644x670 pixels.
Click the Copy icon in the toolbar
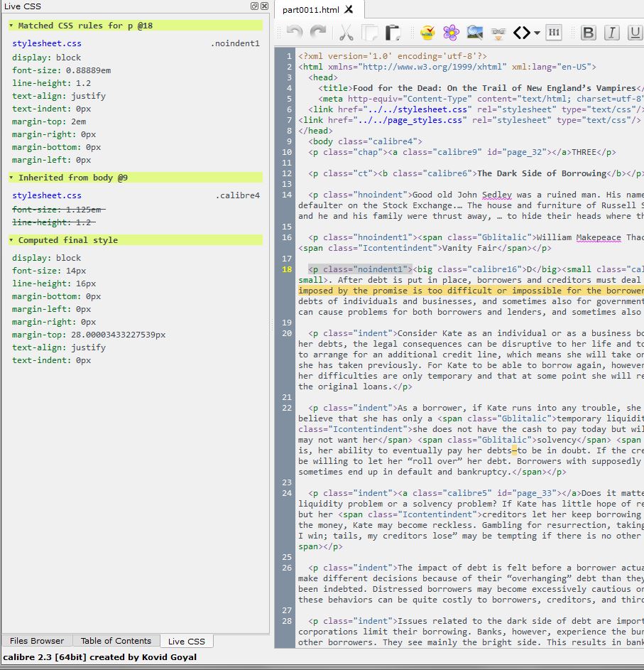click(369, 33)
